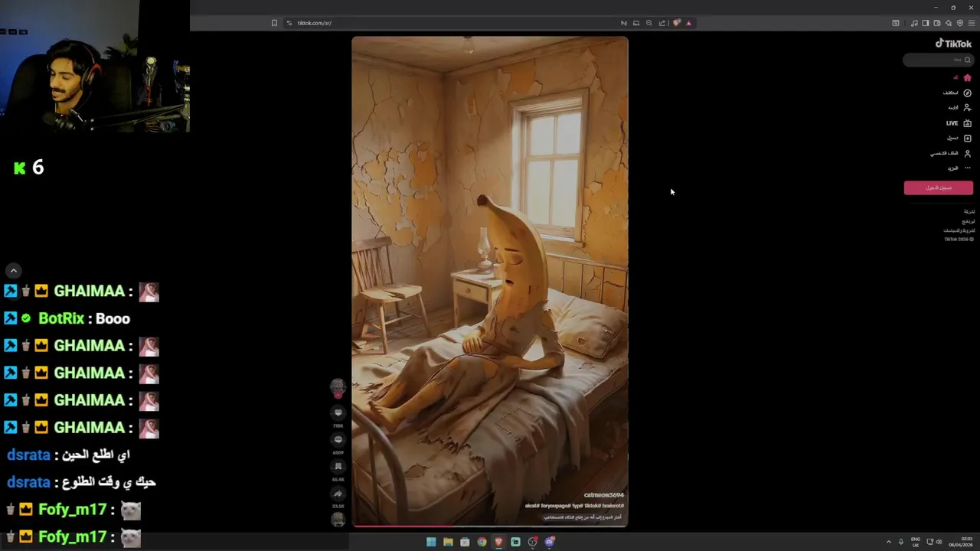The height and width of the screenshot is (551, 980).
Task: Toggle the browser sidebar panel icon
Action: point(925,23)
